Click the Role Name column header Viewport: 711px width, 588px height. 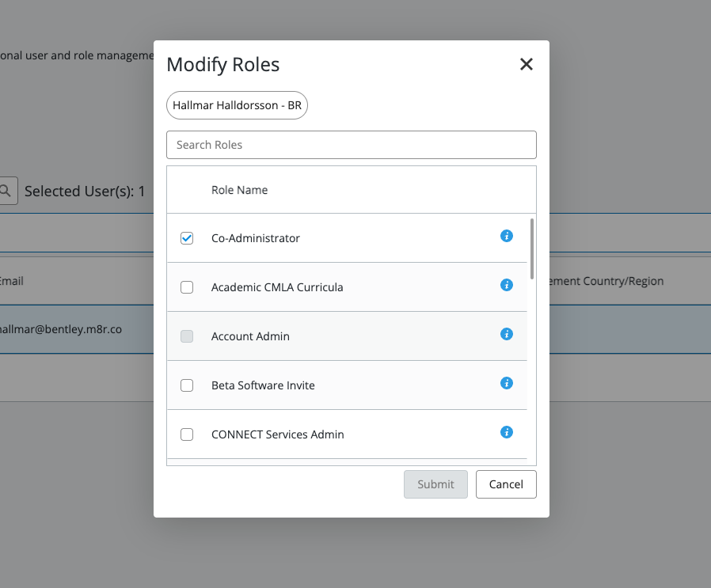pos(239,190)
